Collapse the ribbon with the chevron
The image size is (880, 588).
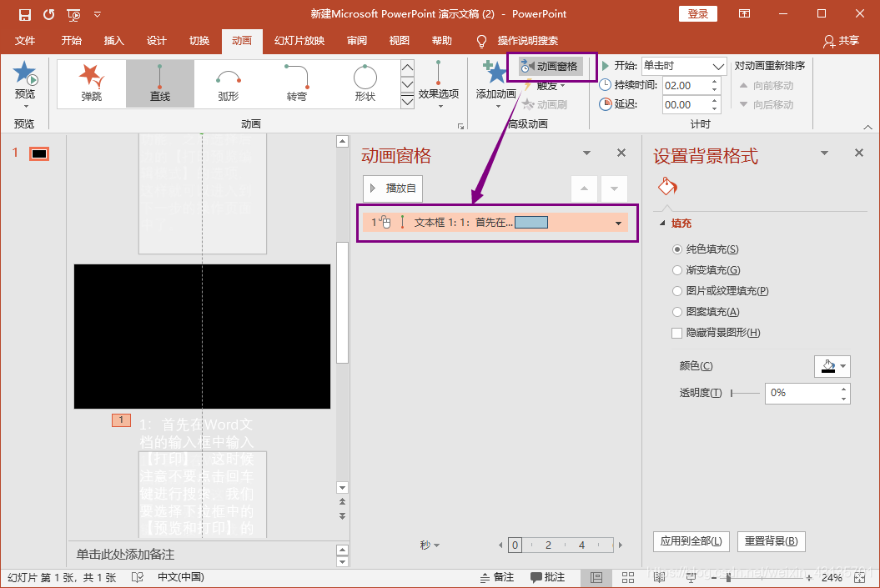click(x=867, y=128)
